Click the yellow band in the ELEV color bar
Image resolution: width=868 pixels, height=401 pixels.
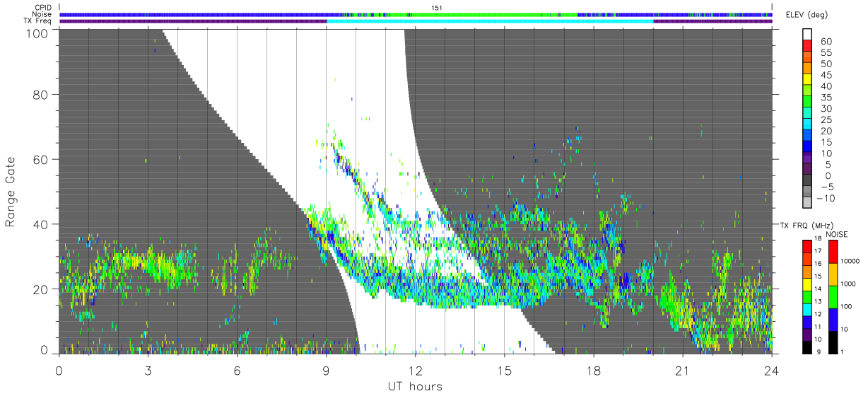click(x=808, y=80)
